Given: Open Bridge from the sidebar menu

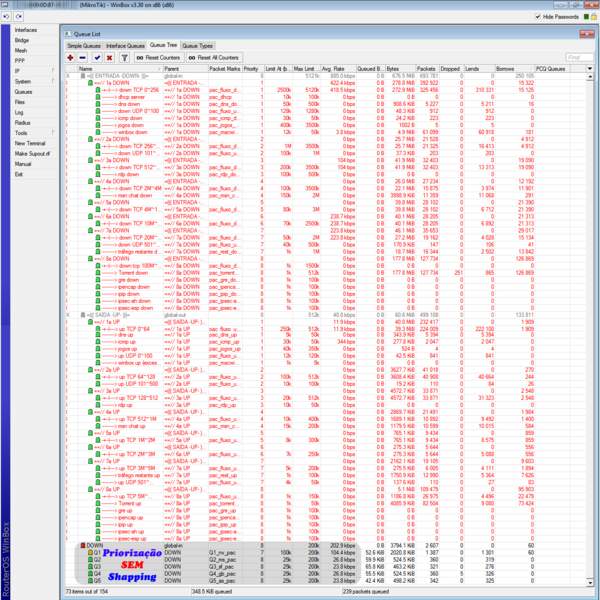Looking at the screenshot, I should pyautogui.click(x=22, y=40).
